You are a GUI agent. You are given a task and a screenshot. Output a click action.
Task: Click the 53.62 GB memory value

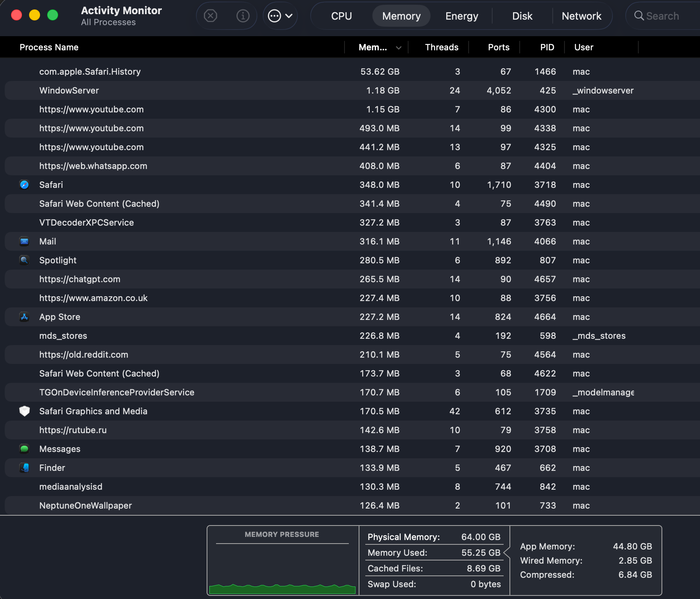point(380,72)
